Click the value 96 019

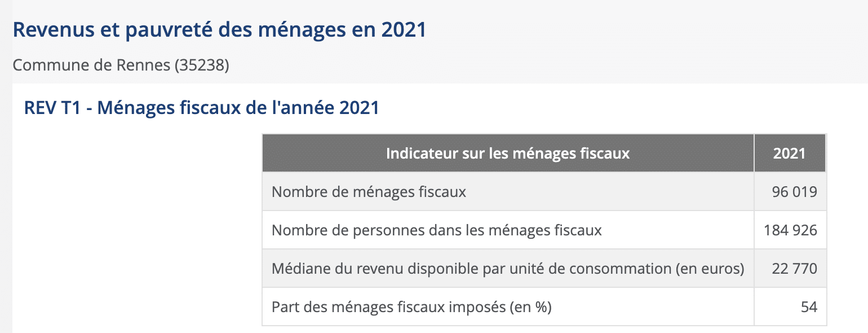point(794,192)
